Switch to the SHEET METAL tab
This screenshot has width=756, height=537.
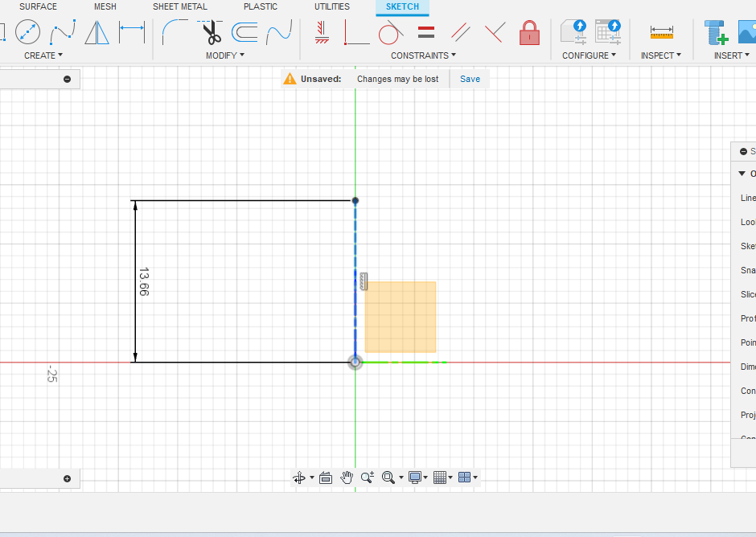point(180,6)
